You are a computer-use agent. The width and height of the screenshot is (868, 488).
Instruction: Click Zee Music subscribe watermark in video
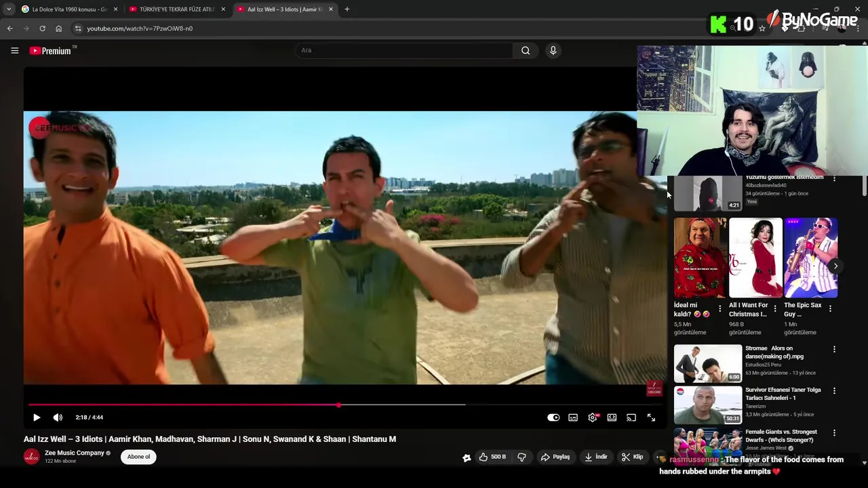coord(654,388)
